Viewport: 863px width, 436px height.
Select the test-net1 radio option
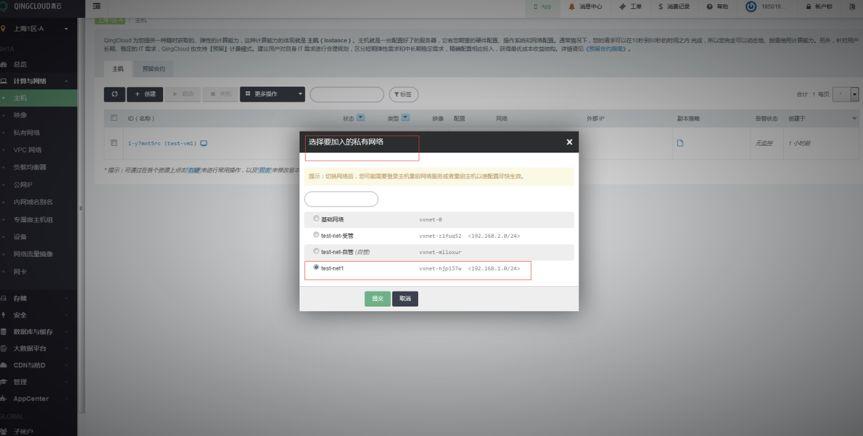(x=317, y=268)
